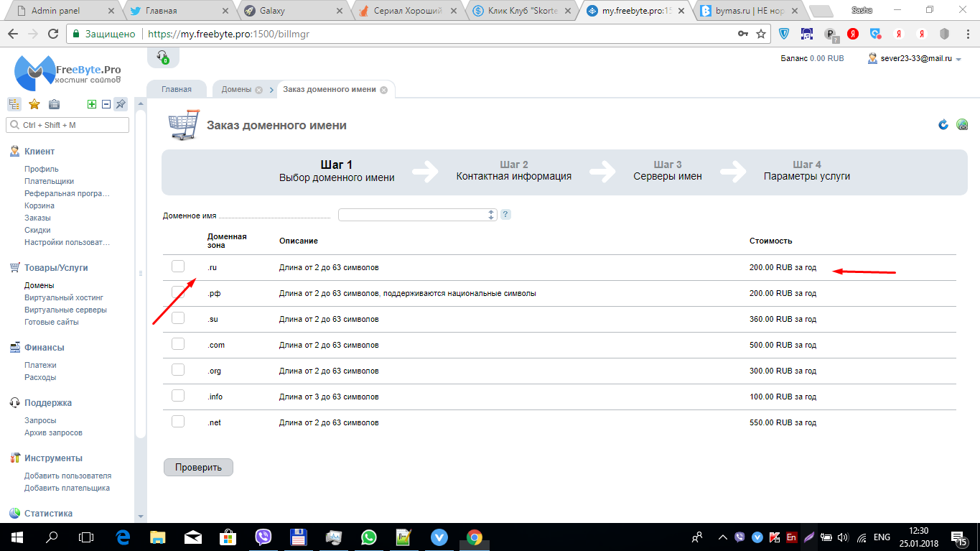Open Виртуальный хостинг in sidebar

point(64,297)
